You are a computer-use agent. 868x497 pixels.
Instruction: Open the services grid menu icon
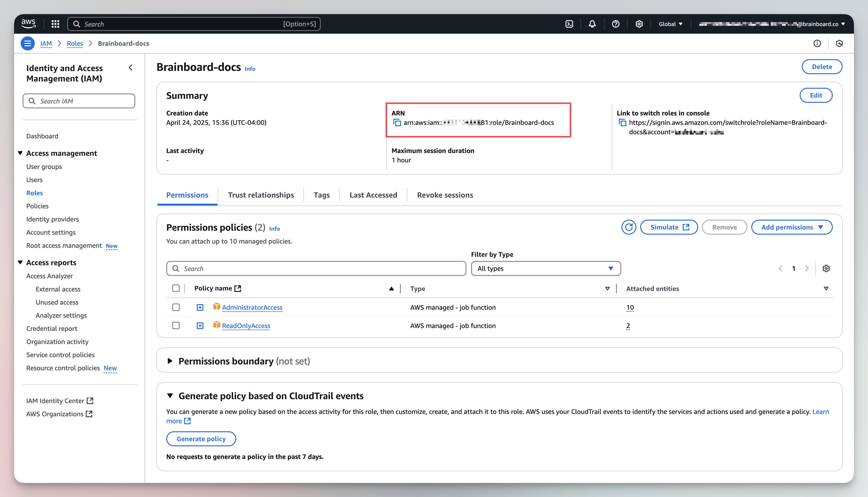[x=55, y=24]
